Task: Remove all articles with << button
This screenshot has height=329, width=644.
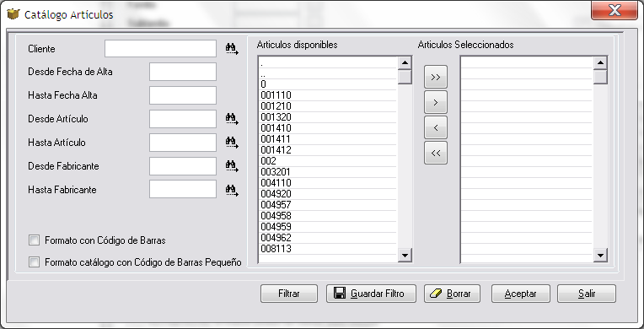Action: pos(436,153)
